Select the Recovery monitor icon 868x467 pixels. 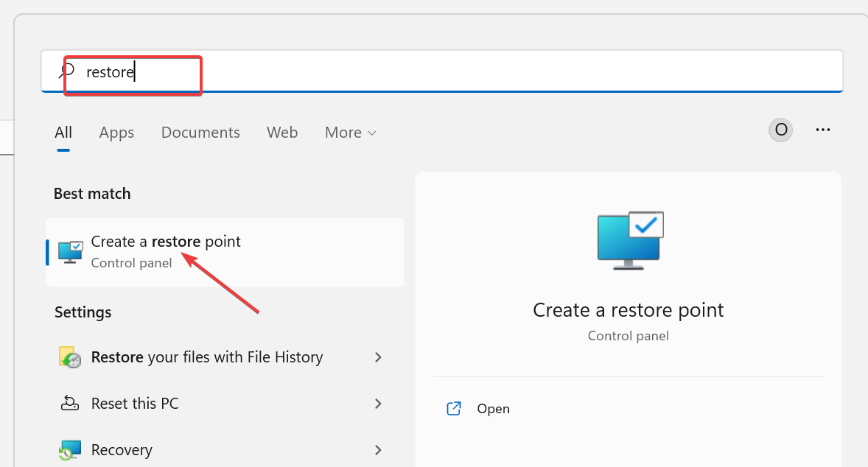(x=69, y=449)
